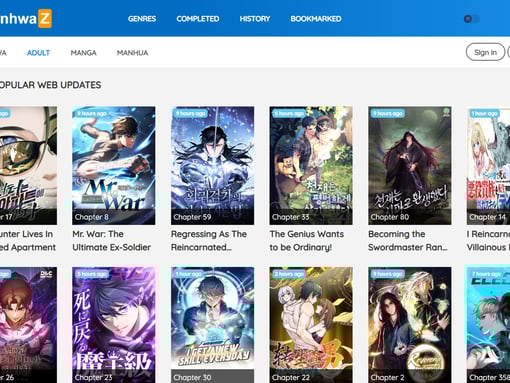Open the I Reincarnated cover with Chapter 14
510x383 pixels.
click(x=488, y=166)
